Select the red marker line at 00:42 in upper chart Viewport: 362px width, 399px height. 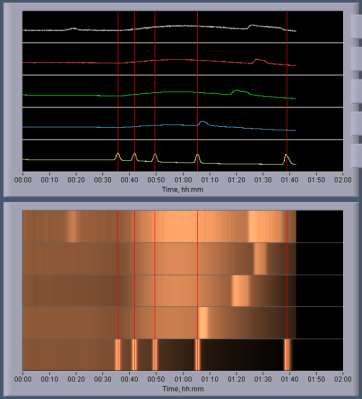coord(134,91)
